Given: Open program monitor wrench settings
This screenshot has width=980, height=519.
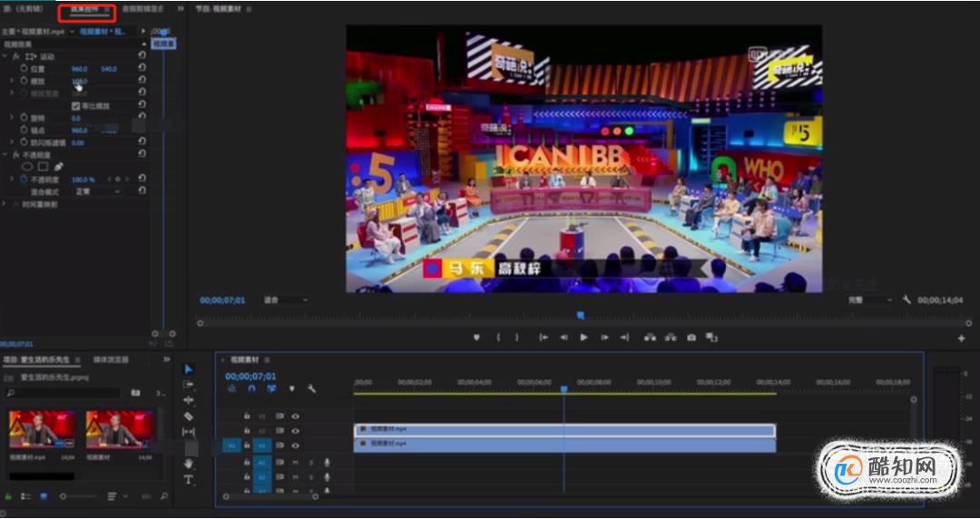Looking at the screenshot, I should pos(906,300).
